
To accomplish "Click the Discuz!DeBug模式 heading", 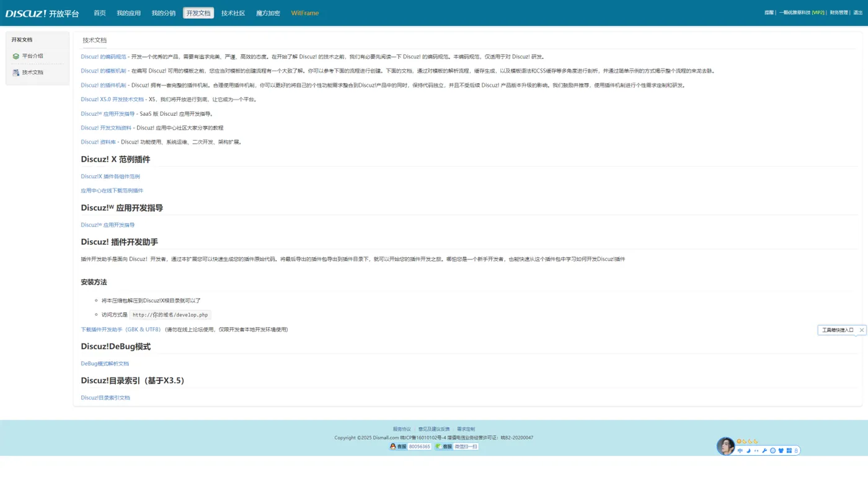I will coord(115,346).
